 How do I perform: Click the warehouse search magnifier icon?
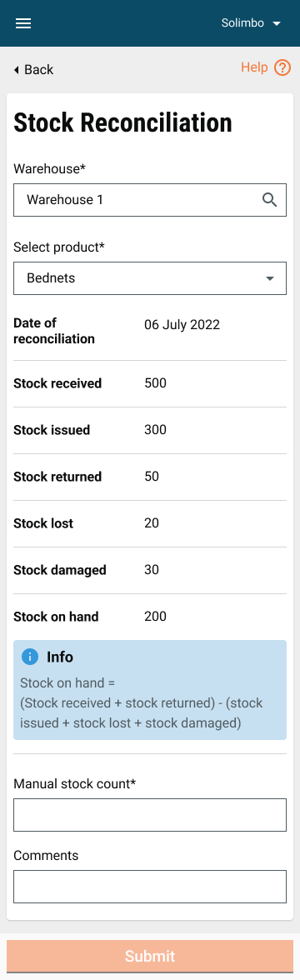point(269,200)
